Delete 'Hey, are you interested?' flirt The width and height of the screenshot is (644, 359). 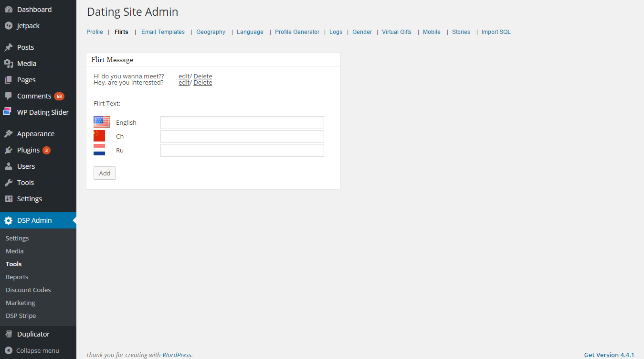tap(203, 83)
